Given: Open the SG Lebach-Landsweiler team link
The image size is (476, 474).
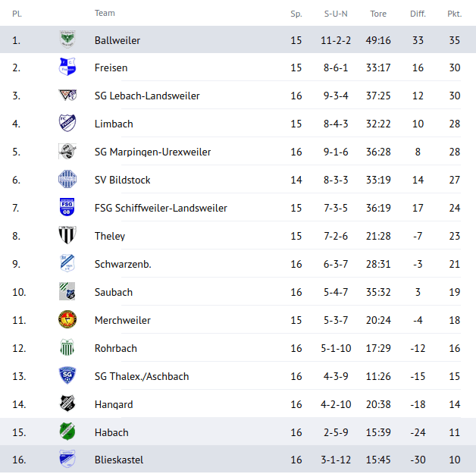Looking at the screenshot, I should (147, 96).
